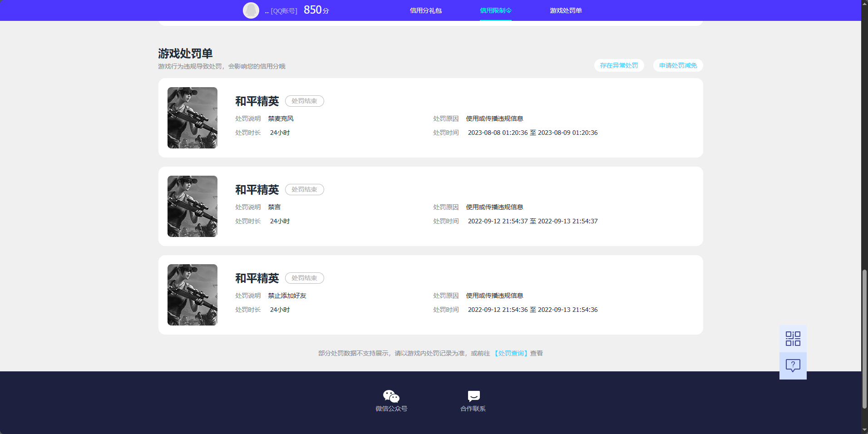Image resolution: width=868 pixels, height=434 pixels.
Task: Click 处罚结束 badge on 禁麦克风 record
Action: [304, 101]
